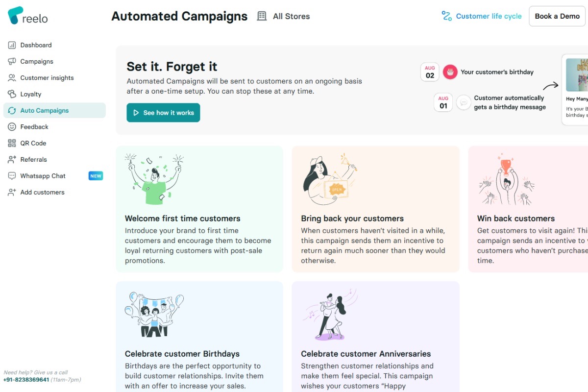Click the Dashboard chart icon in sidebar

(12, 45)
